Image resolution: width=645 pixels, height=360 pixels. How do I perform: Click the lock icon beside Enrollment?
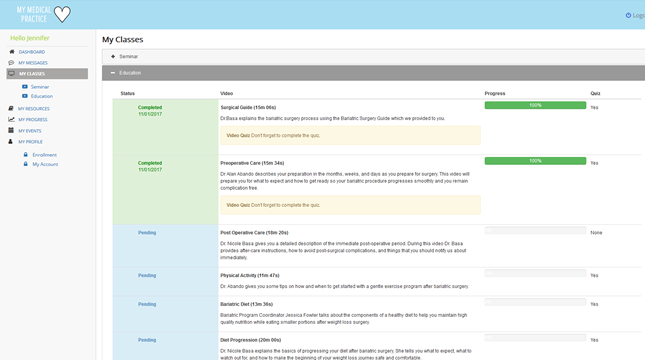point(26,155)
